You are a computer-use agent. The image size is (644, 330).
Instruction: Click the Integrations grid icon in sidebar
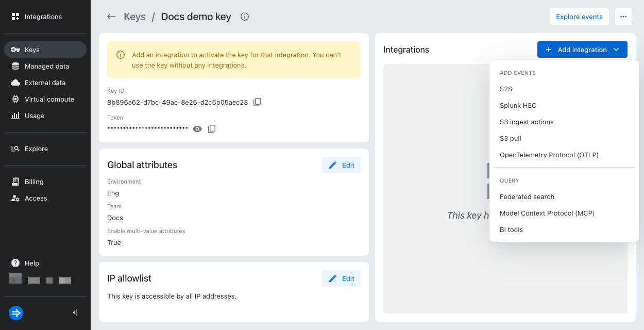coord(15,16)
